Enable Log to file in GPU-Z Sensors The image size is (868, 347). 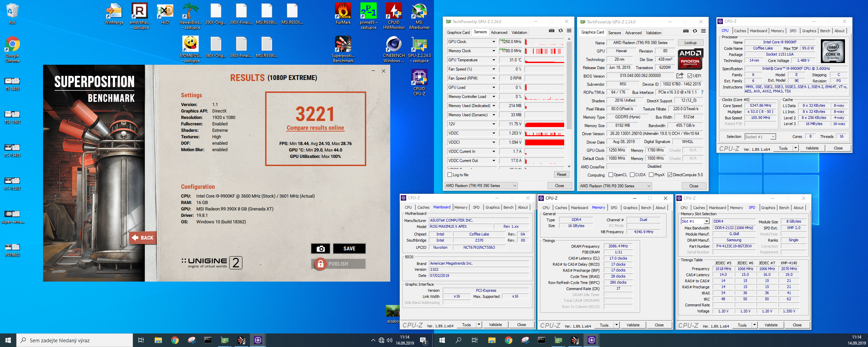[x=450, y=175]
